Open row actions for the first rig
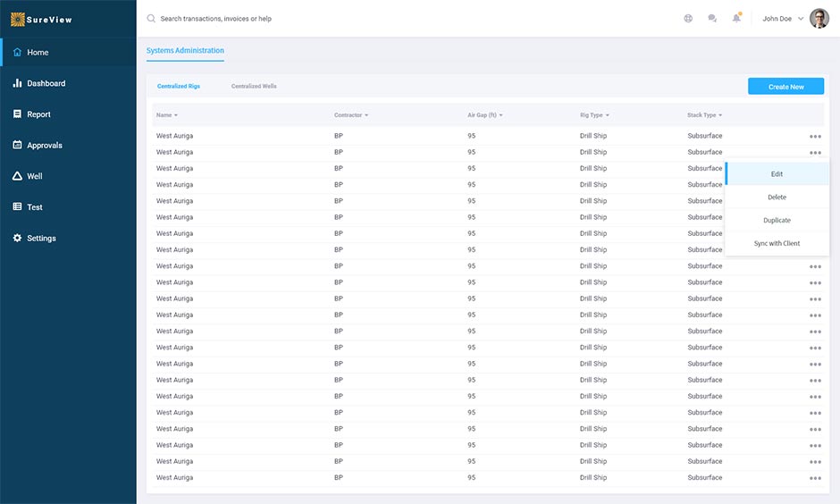 tap(815, 137)
